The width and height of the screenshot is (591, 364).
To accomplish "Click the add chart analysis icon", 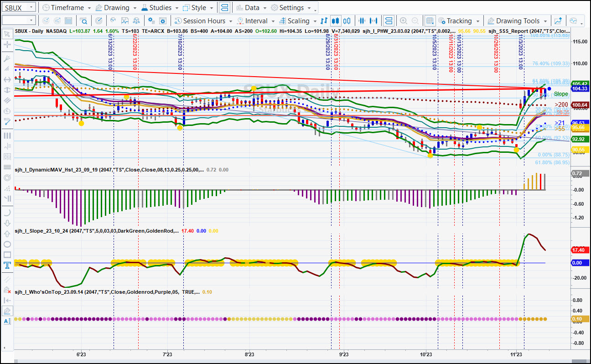I will pyautogui.click(x=558, y=21).
